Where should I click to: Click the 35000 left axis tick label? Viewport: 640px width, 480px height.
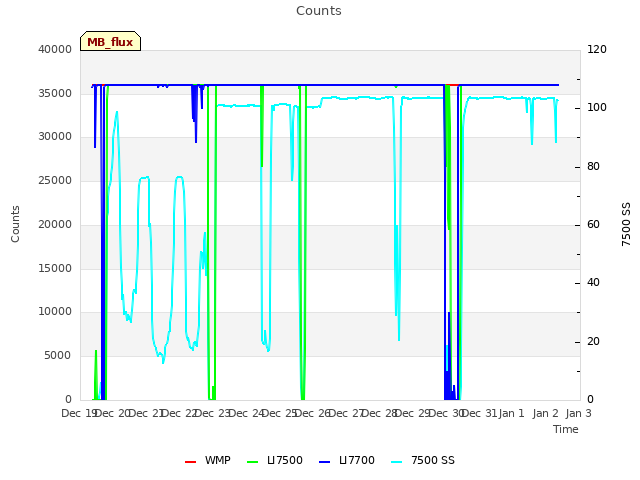click(x=55, y=93)
